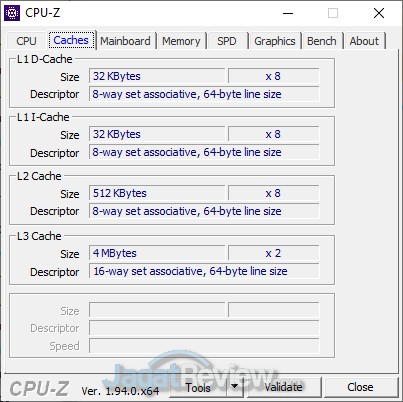
Task: Click the L2 Cache size 512 KBytes field
Action: pyautogui.click(x=157, y=193)
